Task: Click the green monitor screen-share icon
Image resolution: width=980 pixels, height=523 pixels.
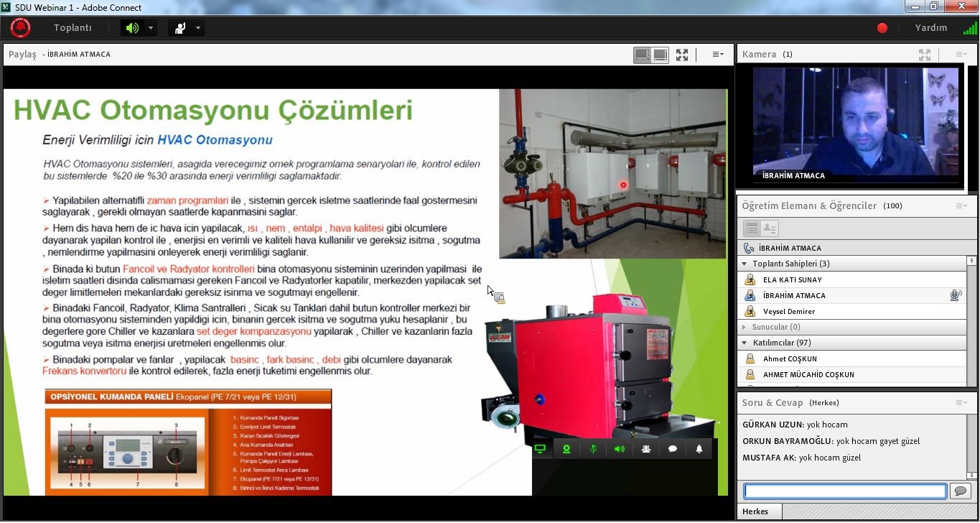Action: tap(540, 449)
